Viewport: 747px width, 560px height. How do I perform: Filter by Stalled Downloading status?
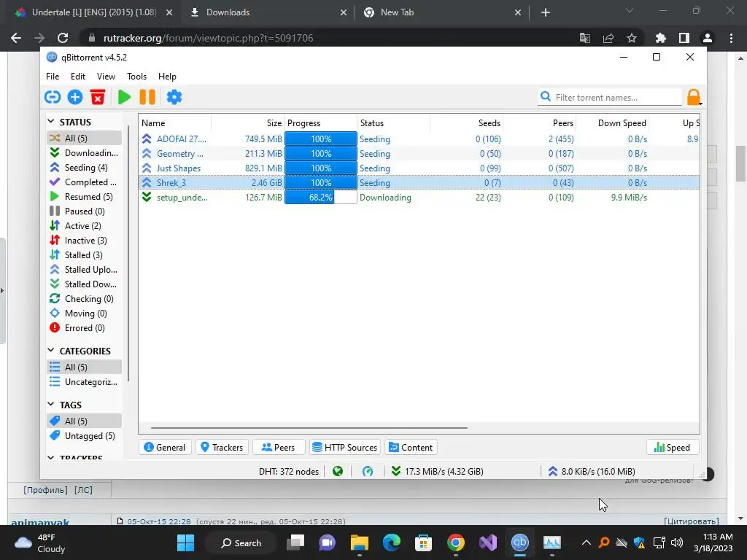tap(84, 284)
